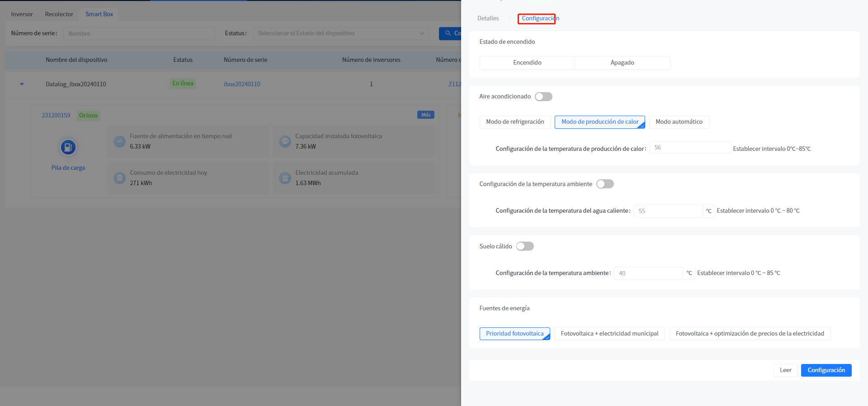Click the blue Configuración submit button
The image size is (868, 406).
(826, 370)
